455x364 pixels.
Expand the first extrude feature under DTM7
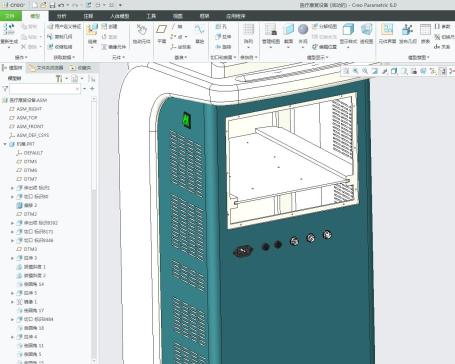12,188
